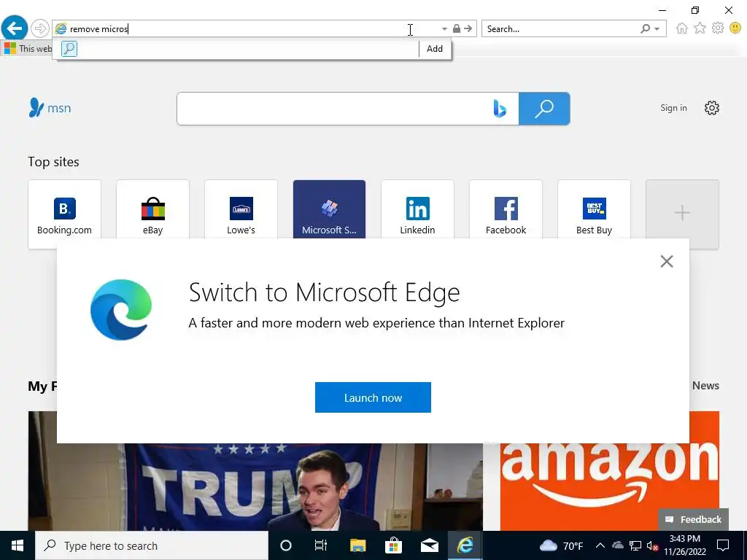Click the News link beside the popup
The width and height of the screenshot is (747, 560).
click(705, 386)
